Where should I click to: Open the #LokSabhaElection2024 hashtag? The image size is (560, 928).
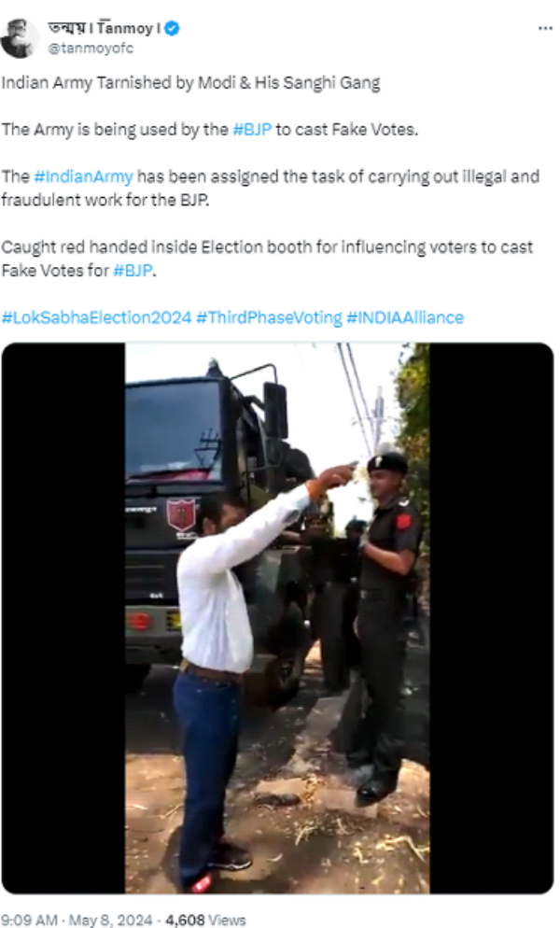(x=96, y=317)
